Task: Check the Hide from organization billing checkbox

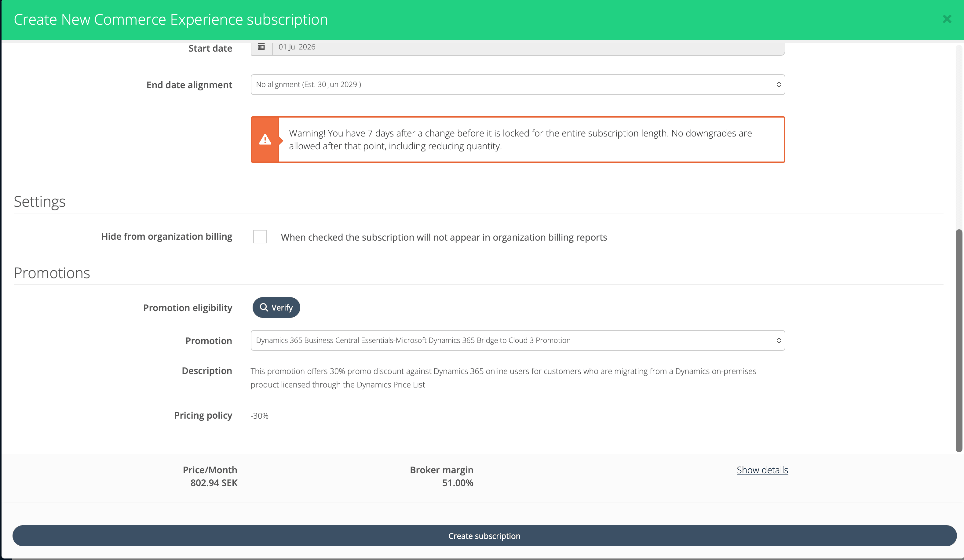Action: (x=260, y=237)
